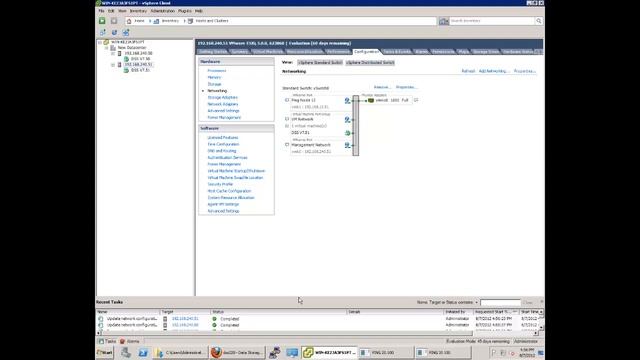Click Remove link for vSwitch0
The image size is (640, 360).
pos(382,87)
